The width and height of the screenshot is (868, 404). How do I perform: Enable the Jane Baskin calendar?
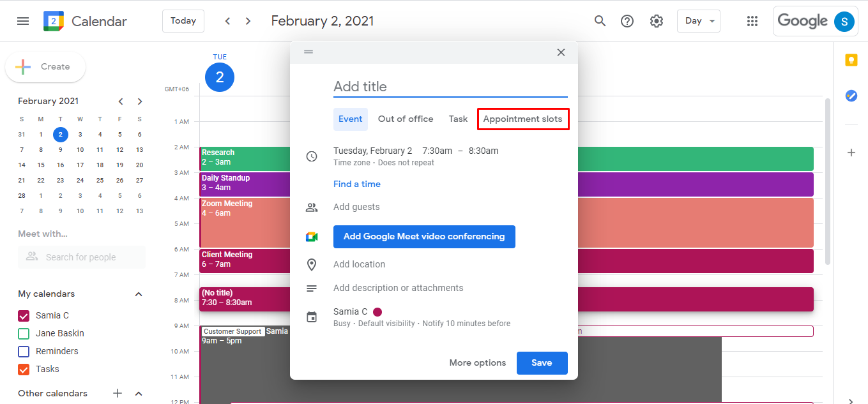(24, 333)
